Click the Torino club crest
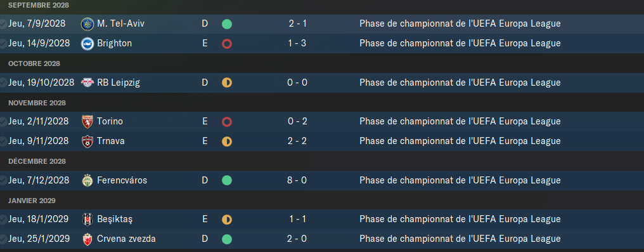644x252 pixels. point(87,122)
